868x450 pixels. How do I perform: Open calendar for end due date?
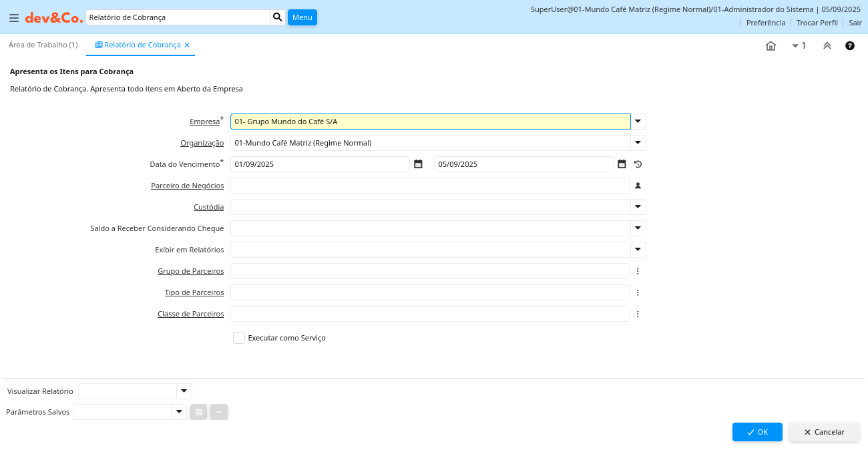pyautogui.click(x=622, y=164)
